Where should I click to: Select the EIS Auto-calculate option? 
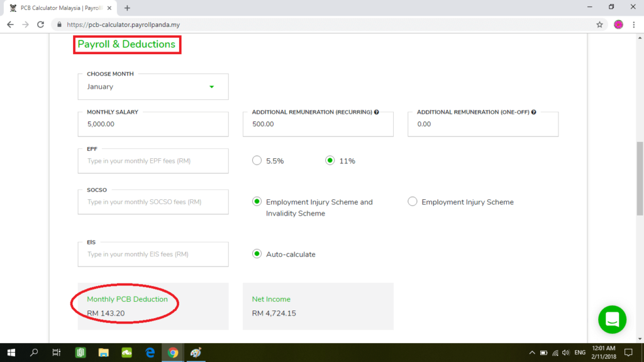[257, 254]
